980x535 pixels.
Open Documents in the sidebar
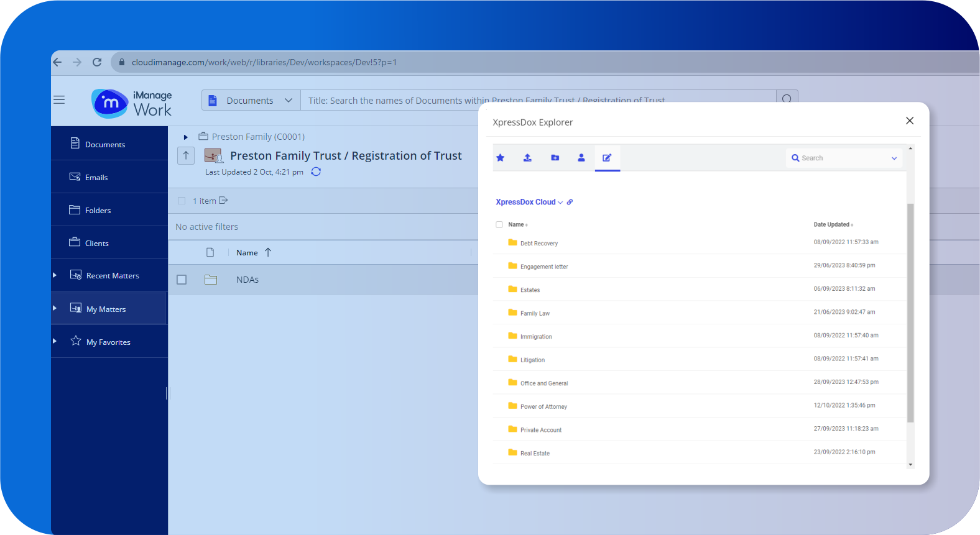coord(109,144)
